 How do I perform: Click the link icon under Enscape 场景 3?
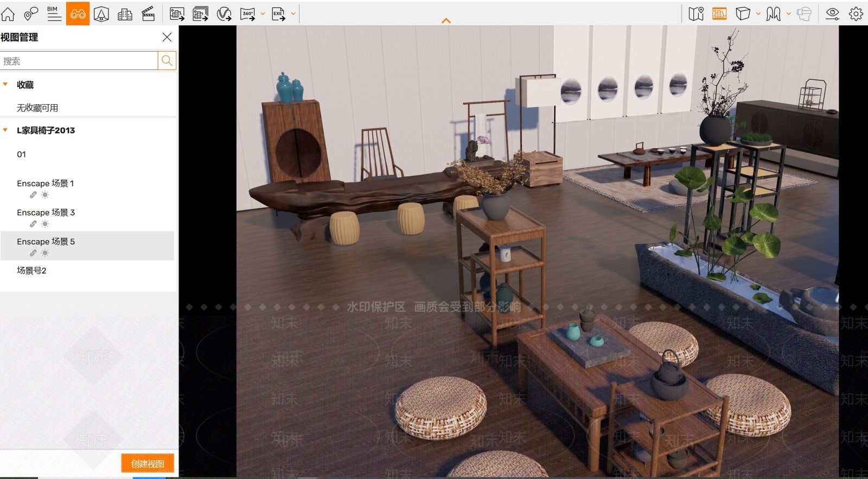33,224
